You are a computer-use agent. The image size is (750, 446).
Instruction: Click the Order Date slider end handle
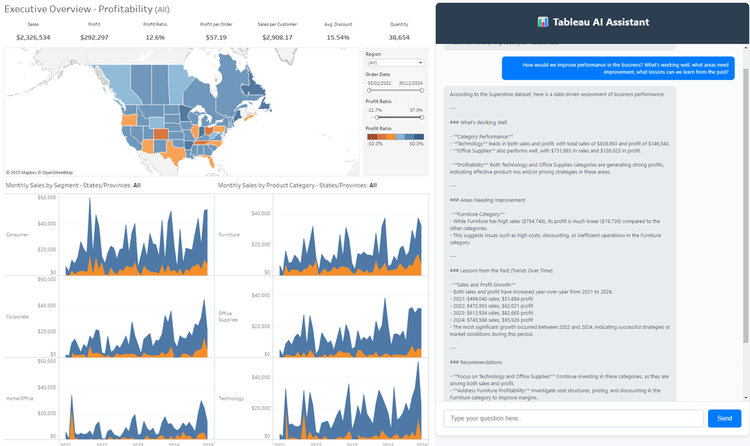pos(423,90)
